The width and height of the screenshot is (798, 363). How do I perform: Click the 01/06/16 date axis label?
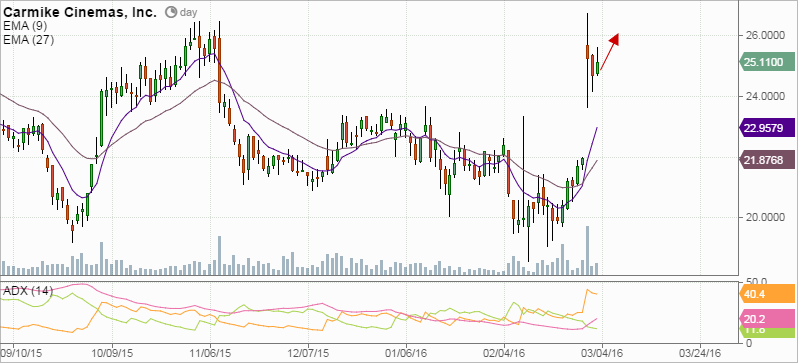406,352
